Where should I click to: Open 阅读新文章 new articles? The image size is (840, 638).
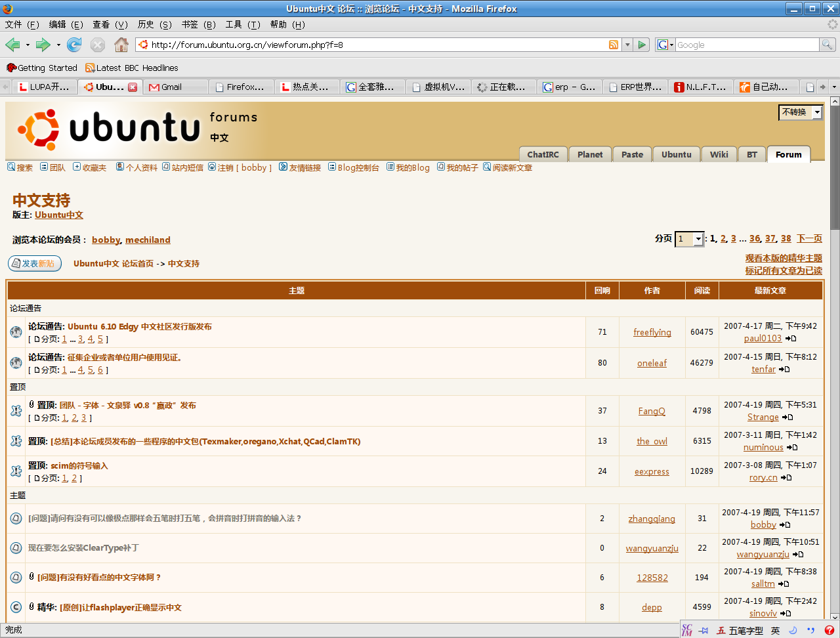click(507, 167)
